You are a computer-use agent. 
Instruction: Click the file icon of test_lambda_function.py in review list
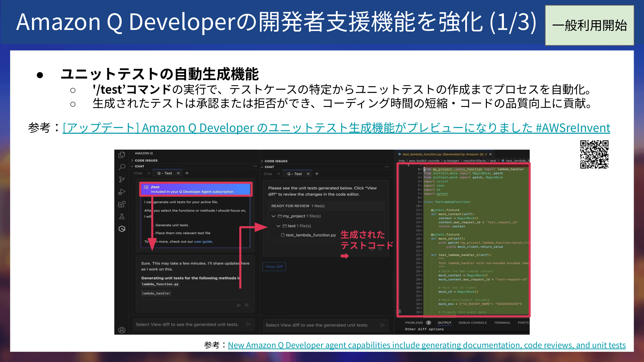click(283, 235)
